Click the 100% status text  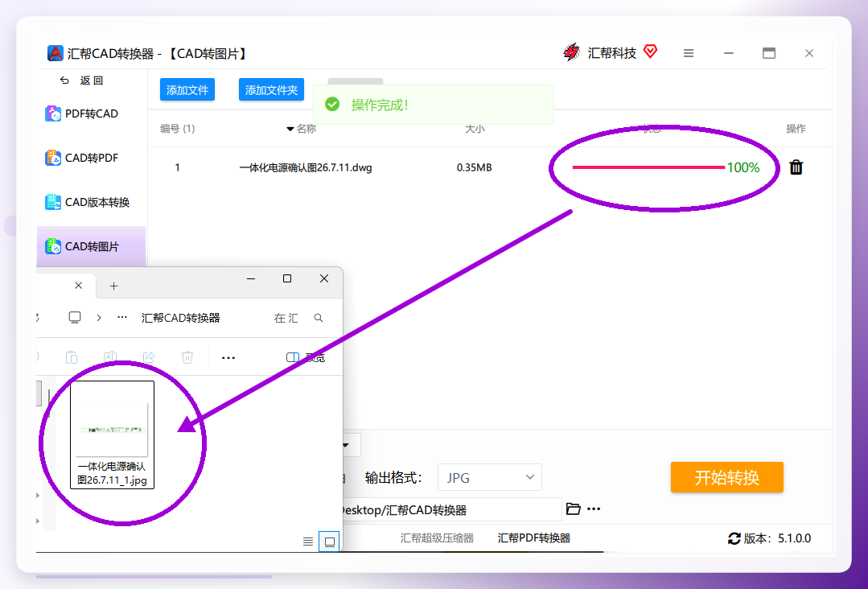(743, 167)
